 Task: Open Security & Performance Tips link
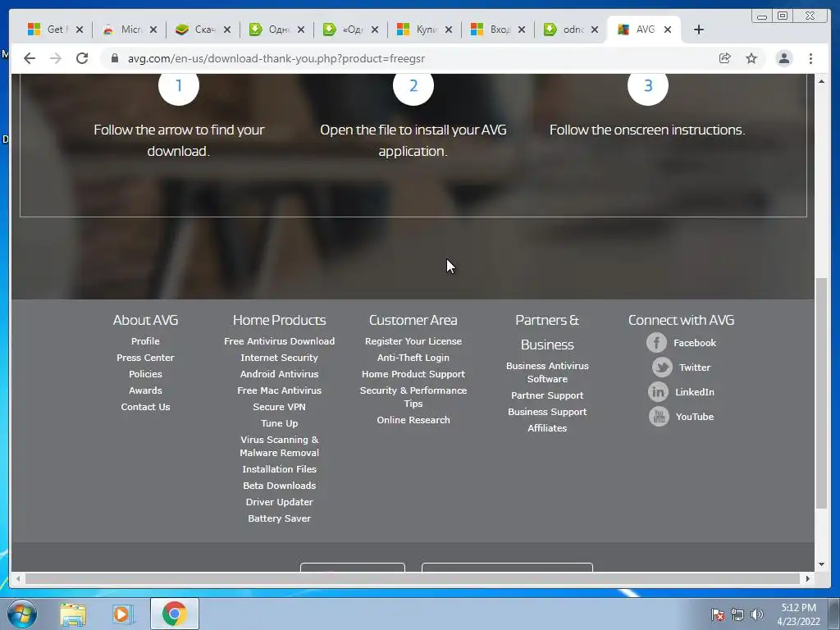point(413,397)
